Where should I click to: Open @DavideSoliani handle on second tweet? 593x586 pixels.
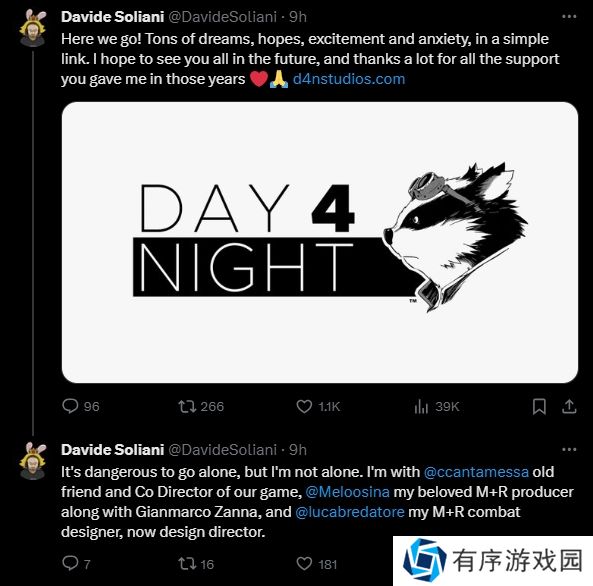pyautogui.click(x=222, y=450)
